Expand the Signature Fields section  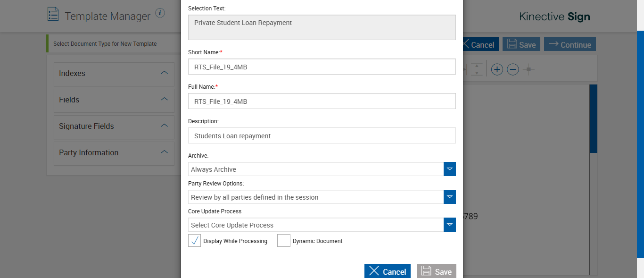pos(114,126)
